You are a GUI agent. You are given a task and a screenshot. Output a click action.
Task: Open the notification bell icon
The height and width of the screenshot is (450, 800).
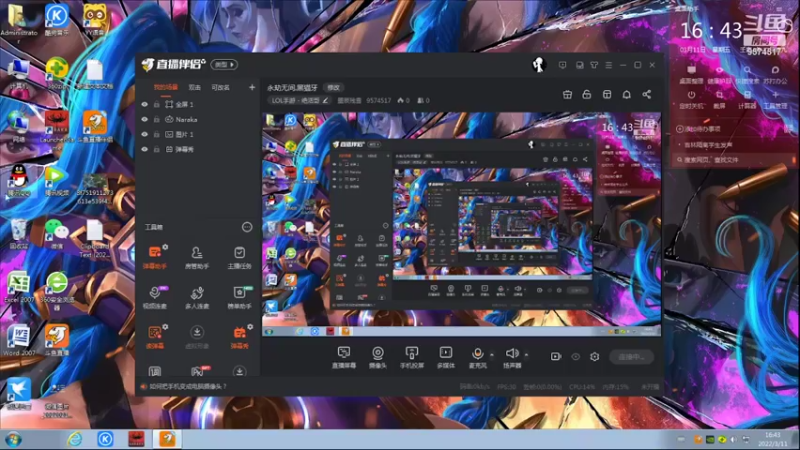(627, 94)
